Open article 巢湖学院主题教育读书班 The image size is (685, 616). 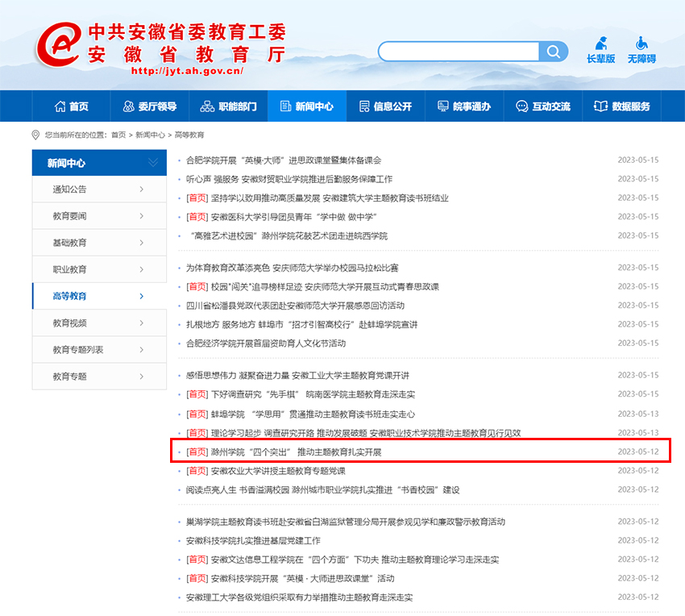coord(346,522)
